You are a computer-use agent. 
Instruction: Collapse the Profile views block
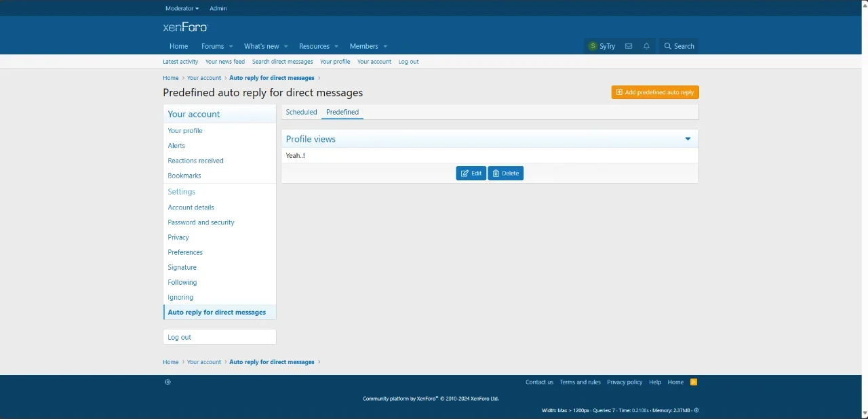pyautogui.click(x=688, y=139)
